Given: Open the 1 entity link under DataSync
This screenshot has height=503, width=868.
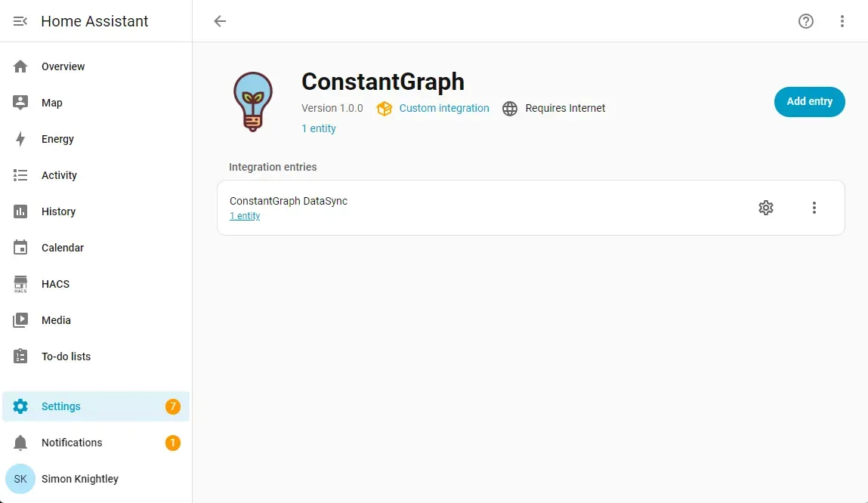Looking at the screenshot, I should tap(244, 215).
